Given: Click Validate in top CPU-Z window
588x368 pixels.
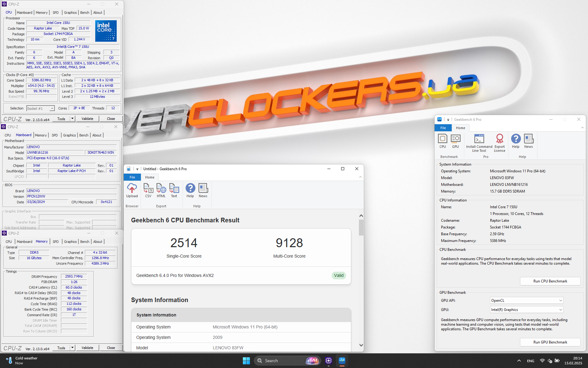Looking at the screenshot, I should pyautogui.click(x=88, y=119).
